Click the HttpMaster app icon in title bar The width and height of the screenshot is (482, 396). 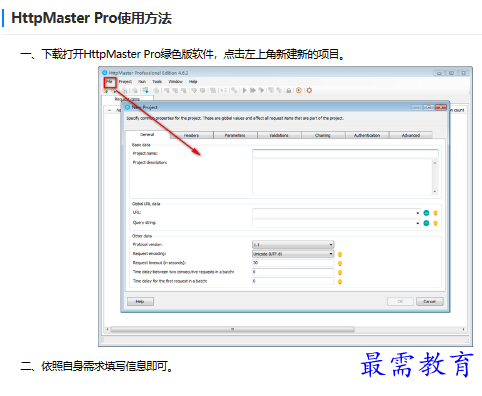pyautogui.click(x=105, y=73)
